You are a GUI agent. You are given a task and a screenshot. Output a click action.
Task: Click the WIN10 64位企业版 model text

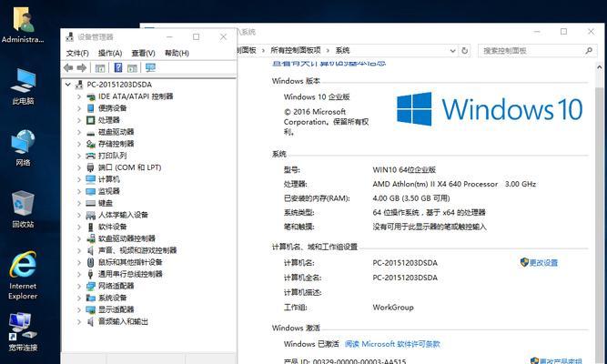coord(404,169)
